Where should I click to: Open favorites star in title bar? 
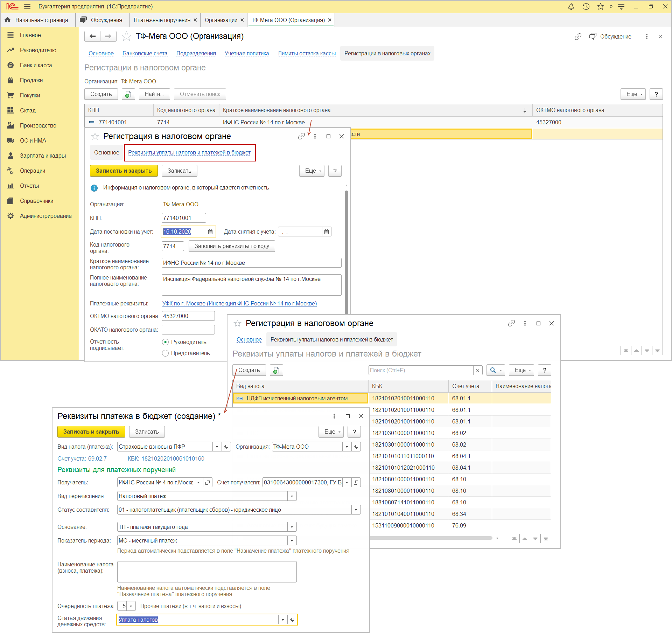[x=601, y=7]
